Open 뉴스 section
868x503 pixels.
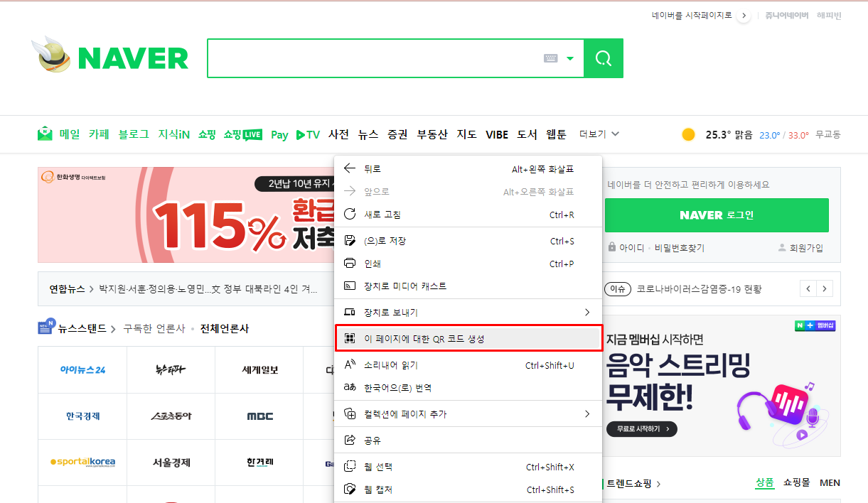click(x=368, y=134)
